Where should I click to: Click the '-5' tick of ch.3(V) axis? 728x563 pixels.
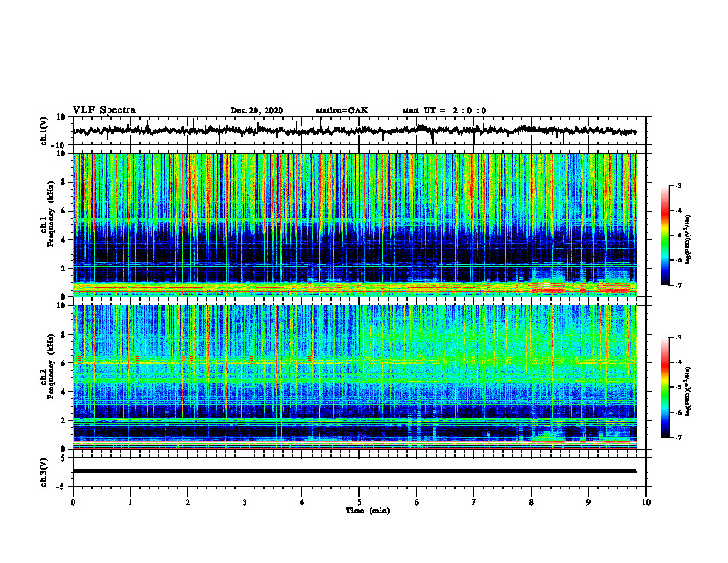point(62,487)
